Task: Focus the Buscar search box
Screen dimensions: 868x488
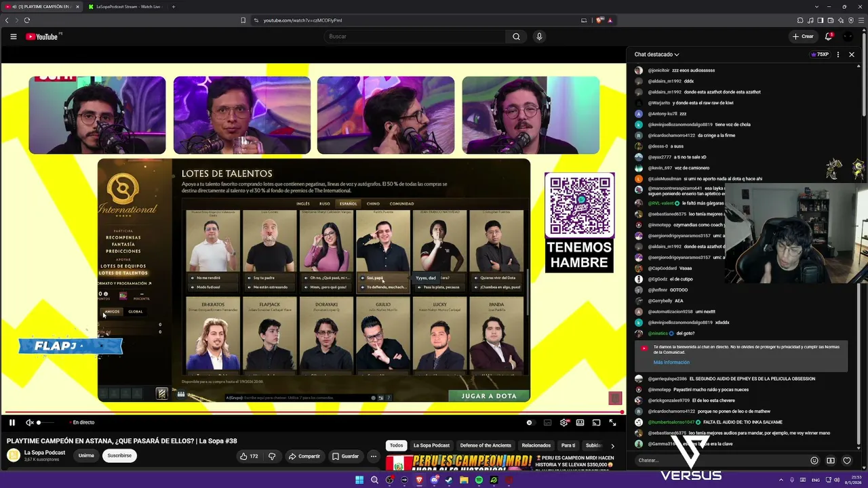Action: [414, 37]
